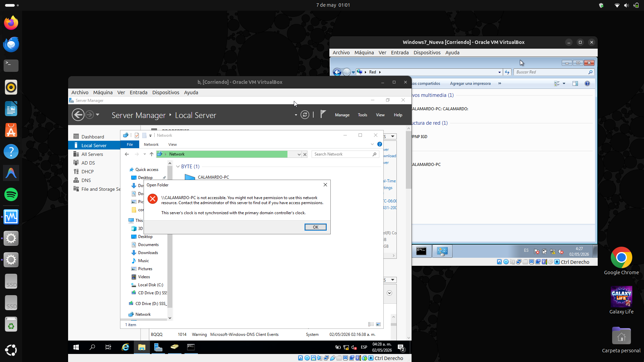Open the File tab in Network Explorer
Image resolution: width=644 pixels, height=362 pixels.
coord(130,144)
